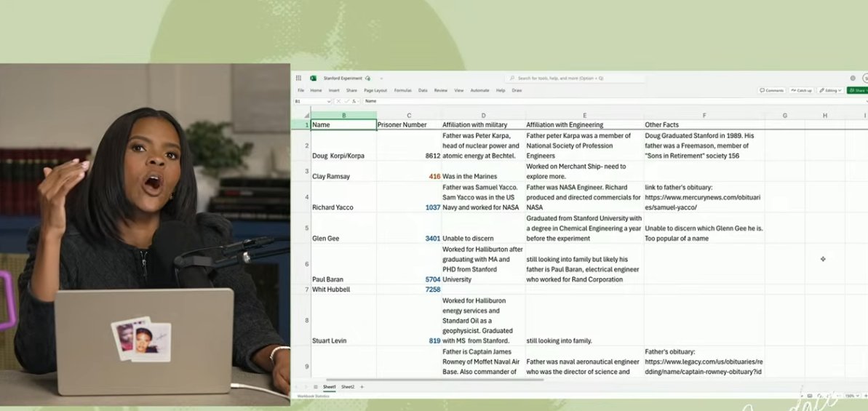Click the Affiliation with Engineering header cell
Image resolution: width=868 pixels, height=411 pixels.
[584, 124]
